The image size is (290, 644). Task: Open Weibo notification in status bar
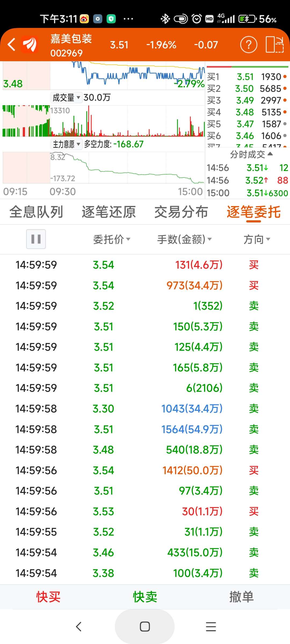point(84,19)
